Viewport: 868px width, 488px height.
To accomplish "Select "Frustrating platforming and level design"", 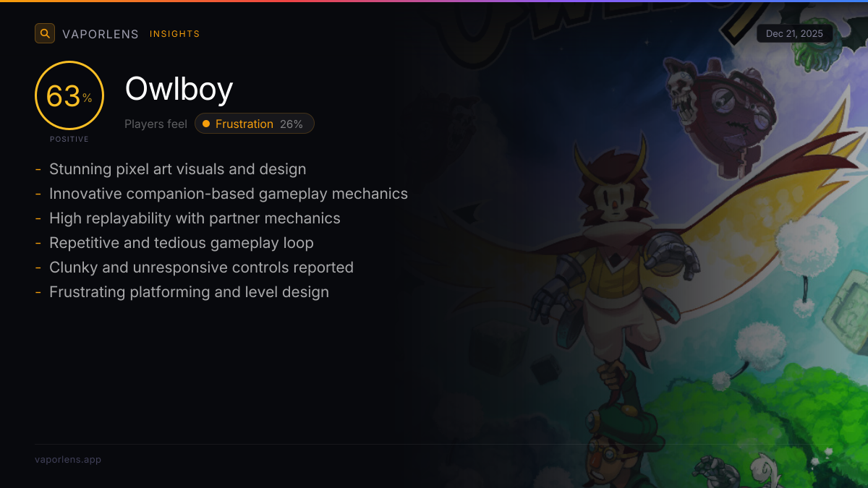I will pos(189,292).
